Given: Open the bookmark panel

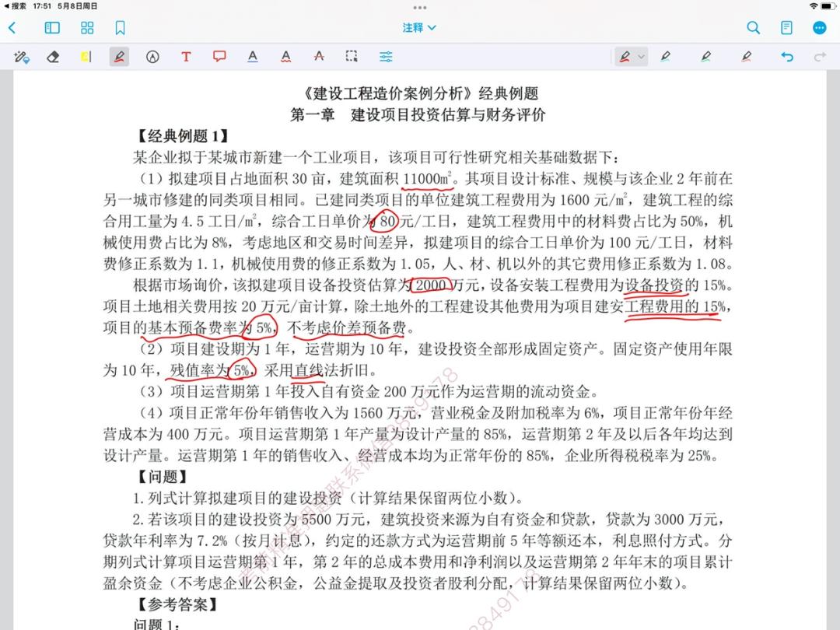Looking at the screenshot, I should click(118, 27).
